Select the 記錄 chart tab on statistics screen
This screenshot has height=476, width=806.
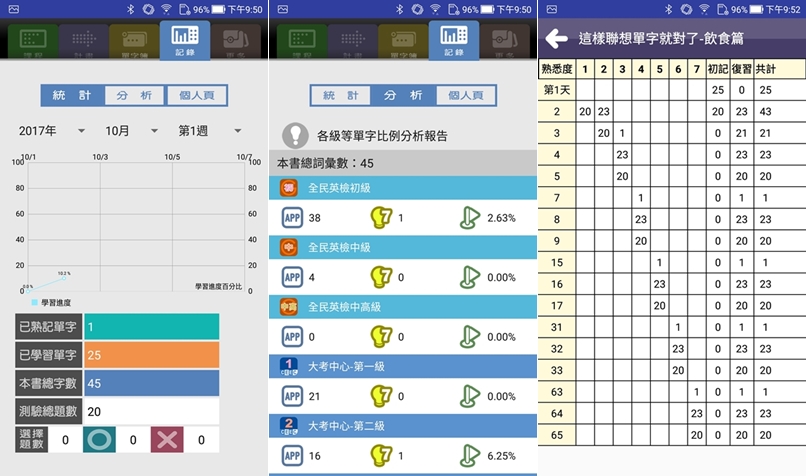(x=185, y=40)
